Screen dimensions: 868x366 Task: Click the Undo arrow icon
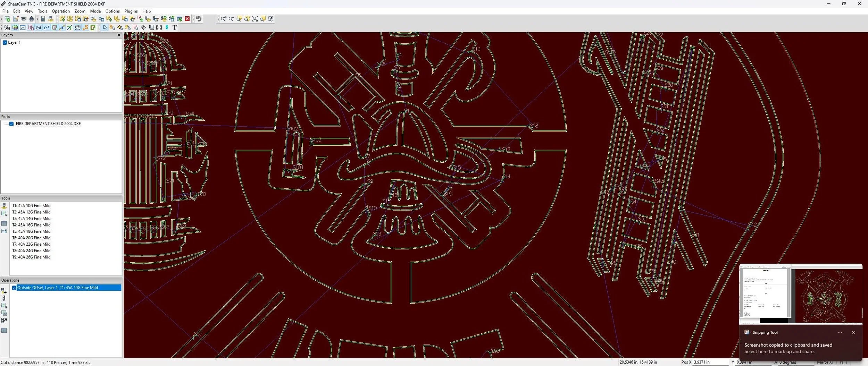point(199,19)
